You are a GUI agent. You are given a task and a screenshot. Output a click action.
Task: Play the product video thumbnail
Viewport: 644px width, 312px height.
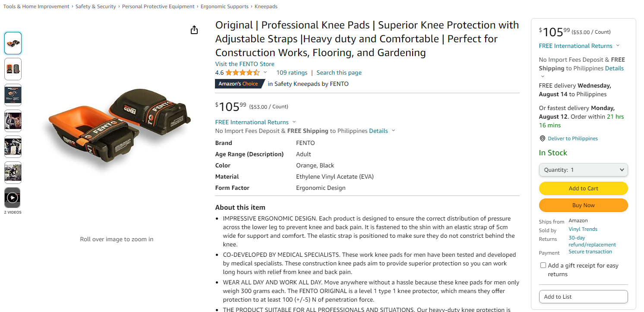pyautogui.click(x=13, y=198)
